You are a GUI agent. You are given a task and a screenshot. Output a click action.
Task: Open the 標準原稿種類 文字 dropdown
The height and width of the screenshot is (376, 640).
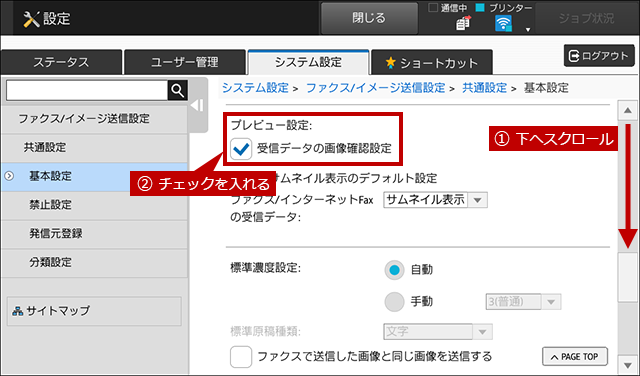tap(438, 332)
